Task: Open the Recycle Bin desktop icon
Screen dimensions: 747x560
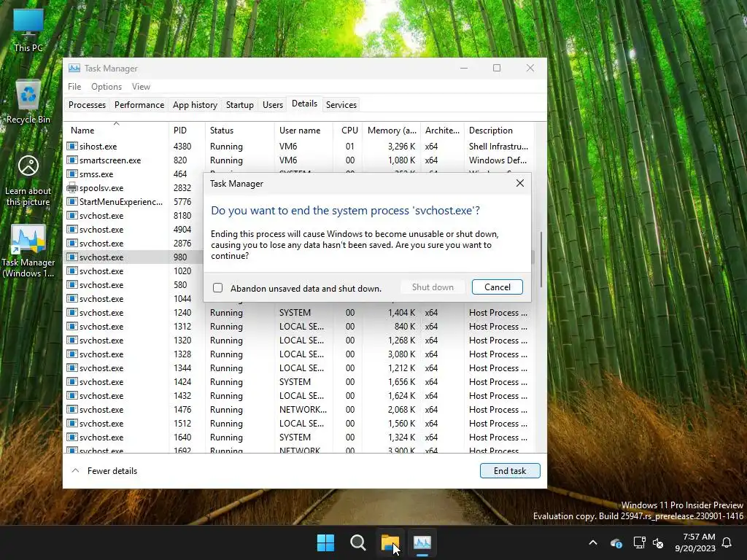Action: click(28, 101)
